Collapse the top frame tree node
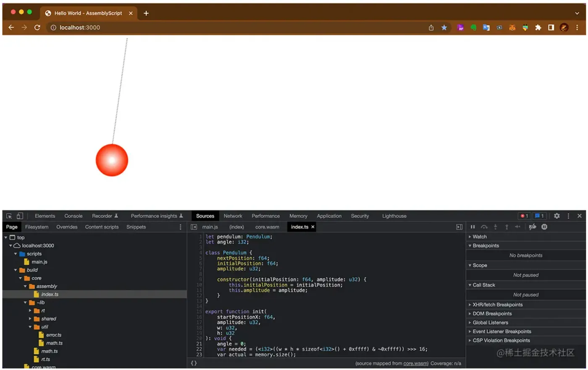588x370 pixels. point(6,238)
